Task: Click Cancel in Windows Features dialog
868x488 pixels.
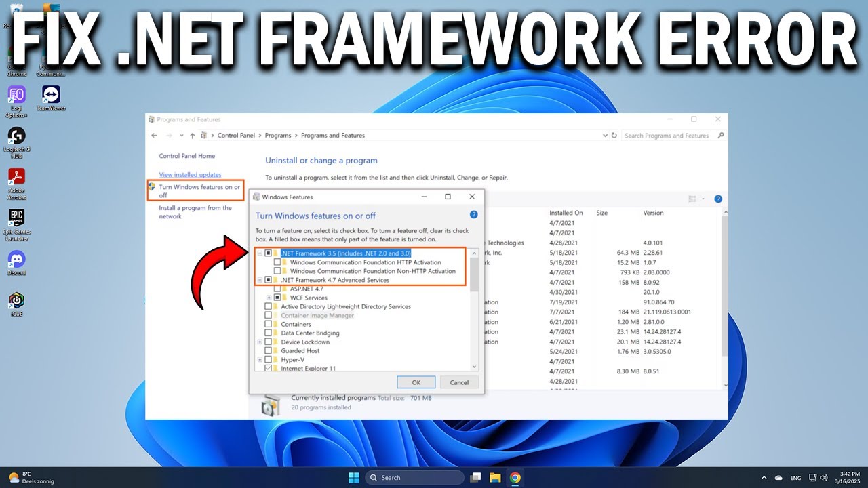Action: [459, 382]
